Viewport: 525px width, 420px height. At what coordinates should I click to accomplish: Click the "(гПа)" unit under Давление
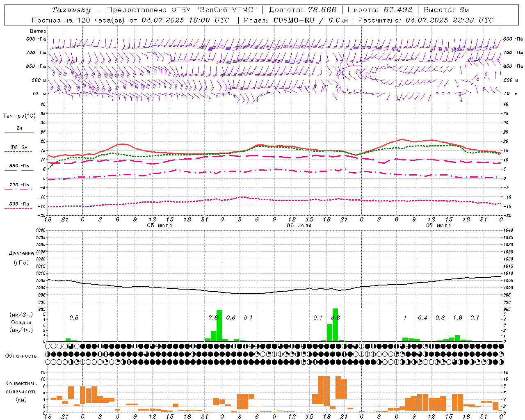[21, 263]
